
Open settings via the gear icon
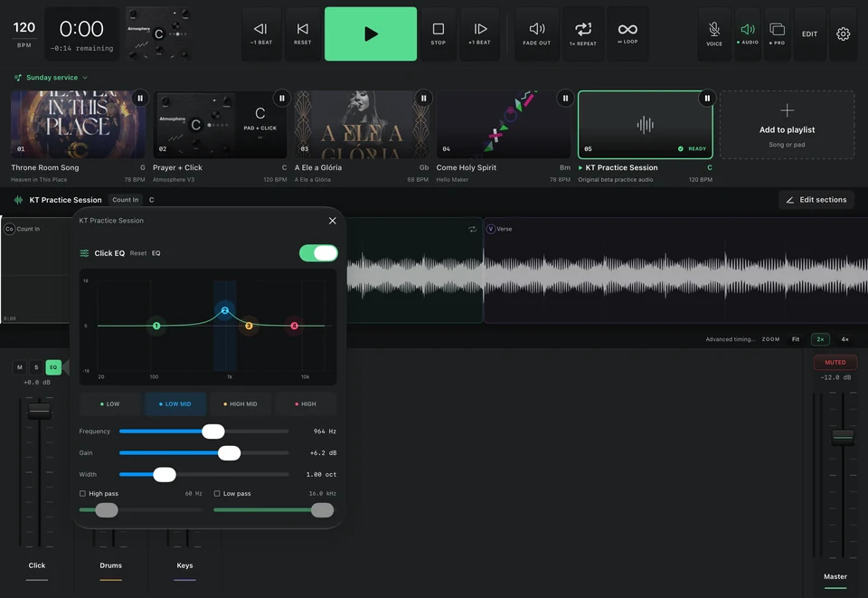[x=843, y=33]
